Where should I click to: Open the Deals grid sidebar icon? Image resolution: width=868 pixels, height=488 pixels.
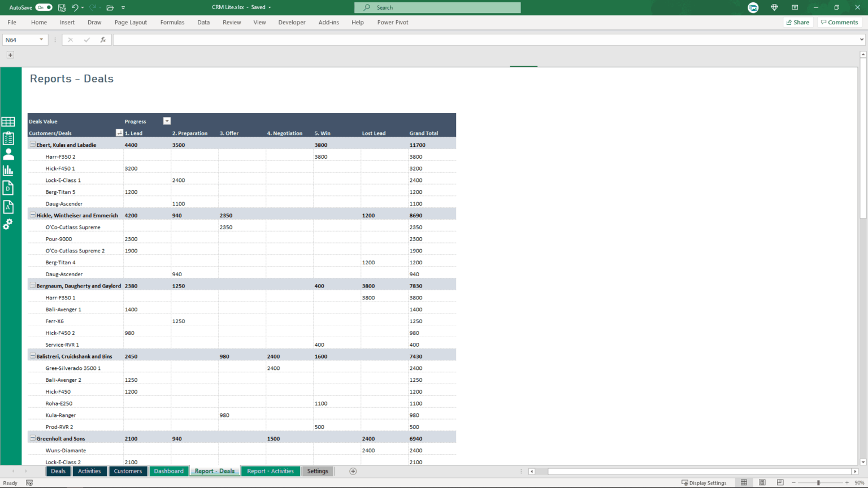8,121
